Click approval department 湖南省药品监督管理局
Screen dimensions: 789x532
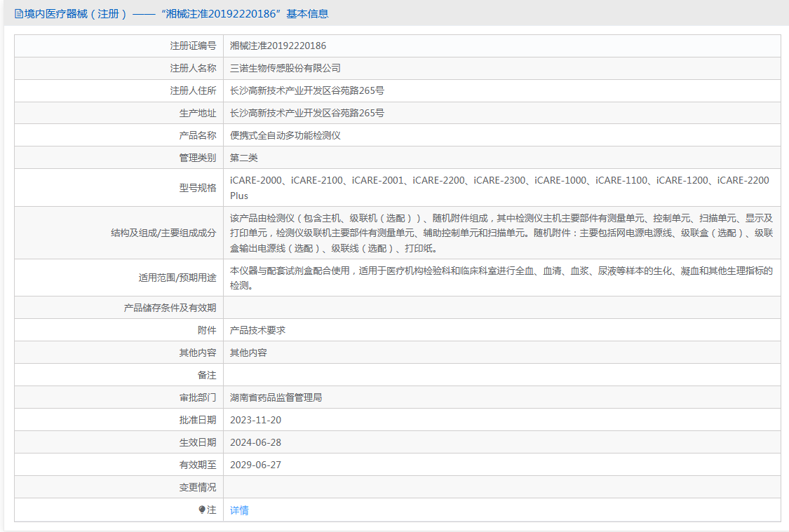[276, 397]
